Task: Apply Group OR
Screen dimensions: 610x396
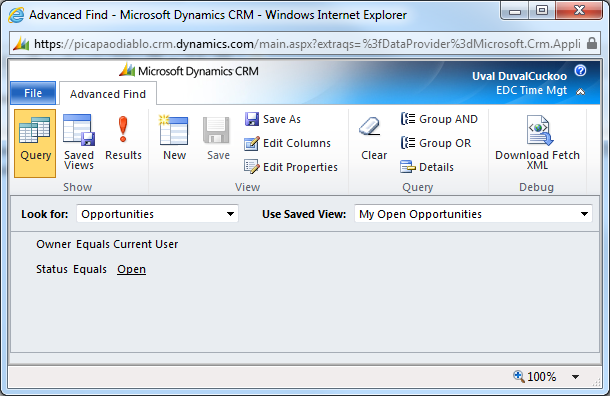Action: point(436,143)
